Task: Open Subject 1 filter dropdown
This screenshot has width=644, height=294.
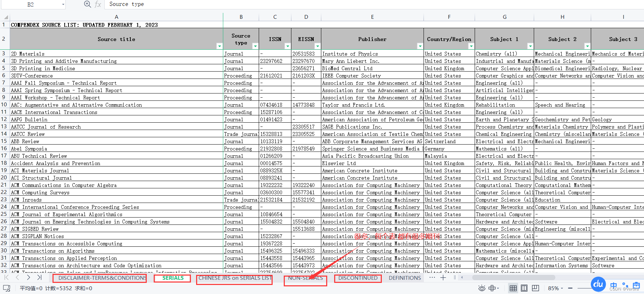Action: pyautogui.click(x=530, y=46)
